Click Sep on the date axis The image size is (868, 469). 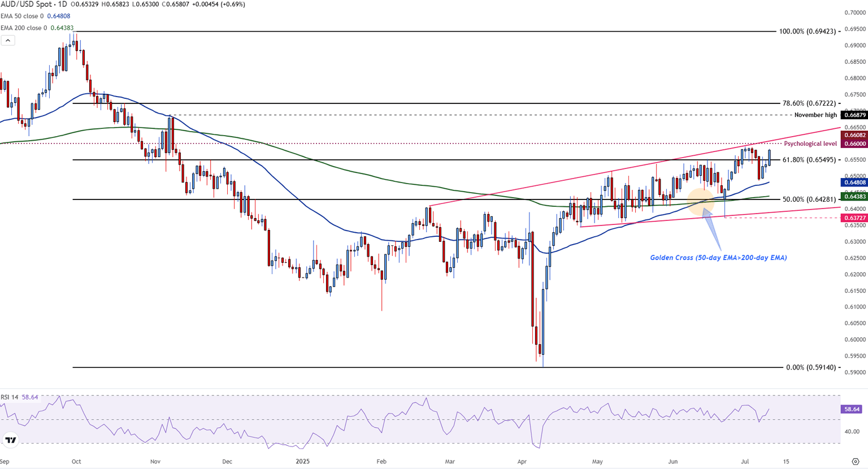point(4,462)
